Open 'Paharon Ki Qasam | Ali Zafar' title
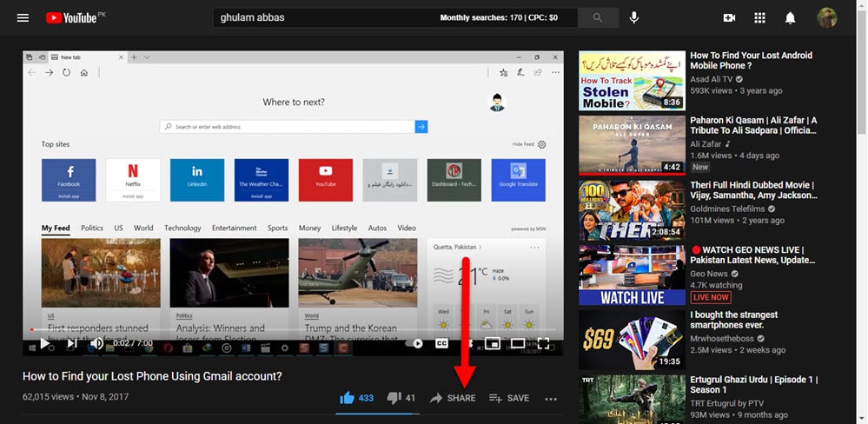The width and height of the screenshot is (868, 424). [753, 125]
